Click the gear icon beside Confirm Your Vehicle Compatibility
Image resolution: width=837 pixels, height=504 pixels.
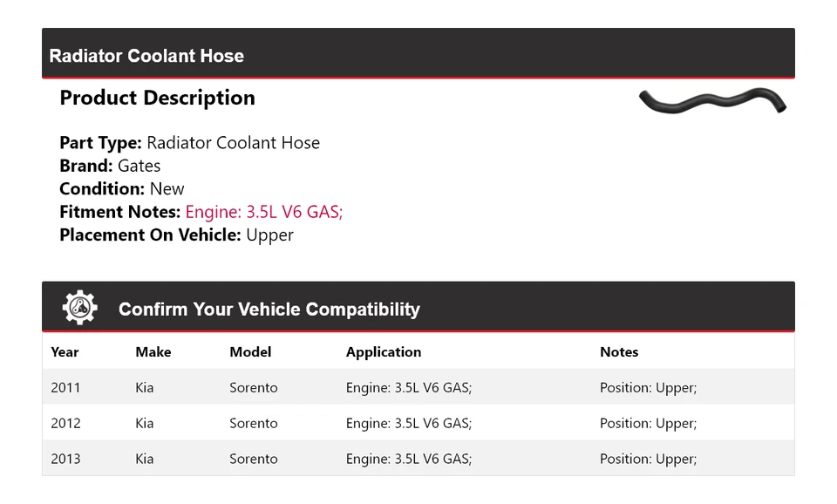point(79,308)
